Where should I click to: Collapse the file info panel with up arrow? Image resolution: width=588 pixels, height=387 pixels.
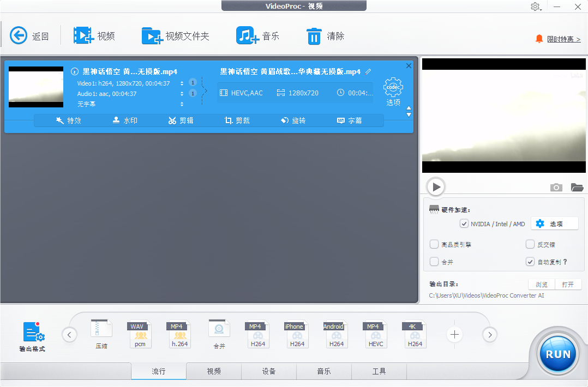point(409,108)
